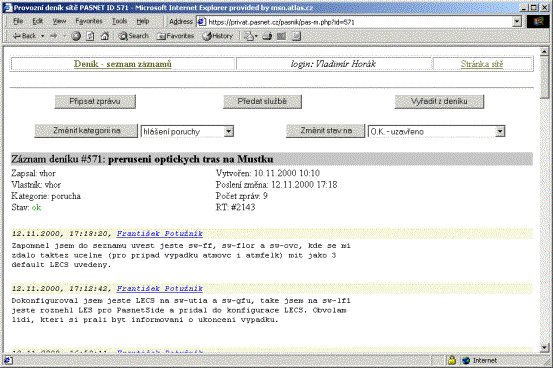The image size is (553, 368).
Task: Open the Edit menu
Action: [38, 21]
